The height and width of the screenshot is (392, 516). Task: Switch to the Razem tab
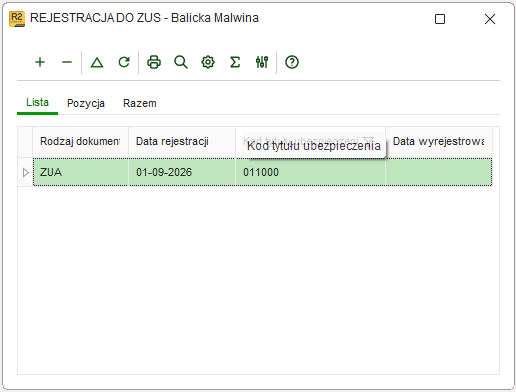[x=140, y=103]
